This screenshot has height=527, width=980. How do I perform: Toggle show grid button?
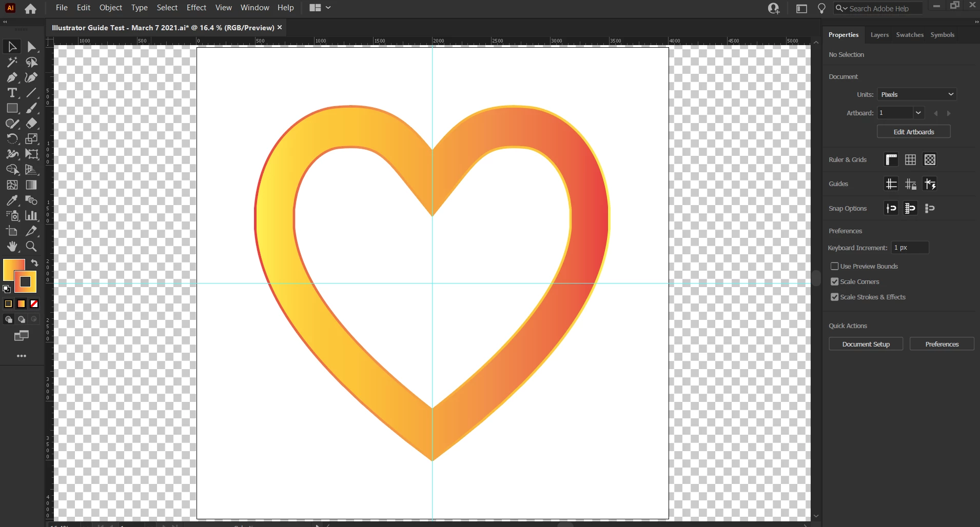(910, 159)
